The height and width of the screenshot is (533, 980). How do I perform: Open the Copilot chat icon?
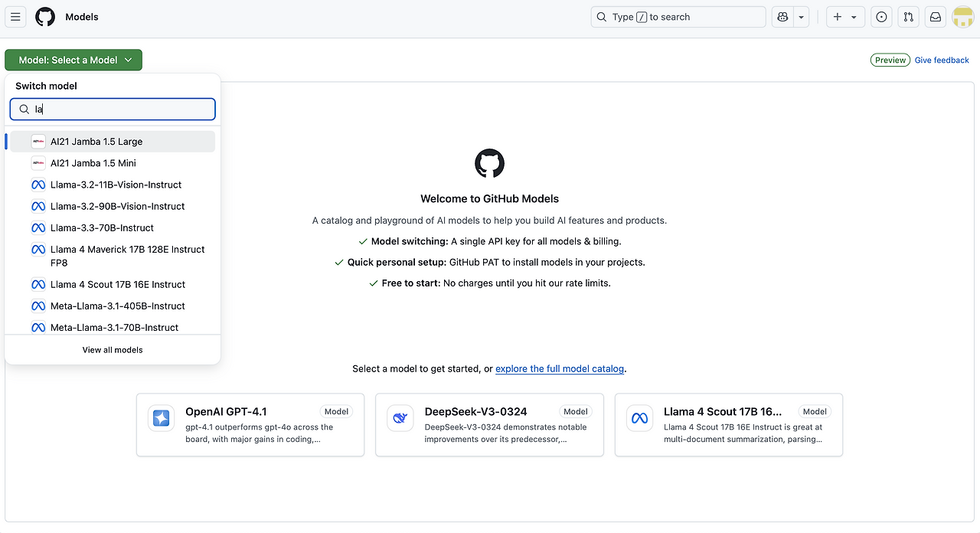point(782,17)
